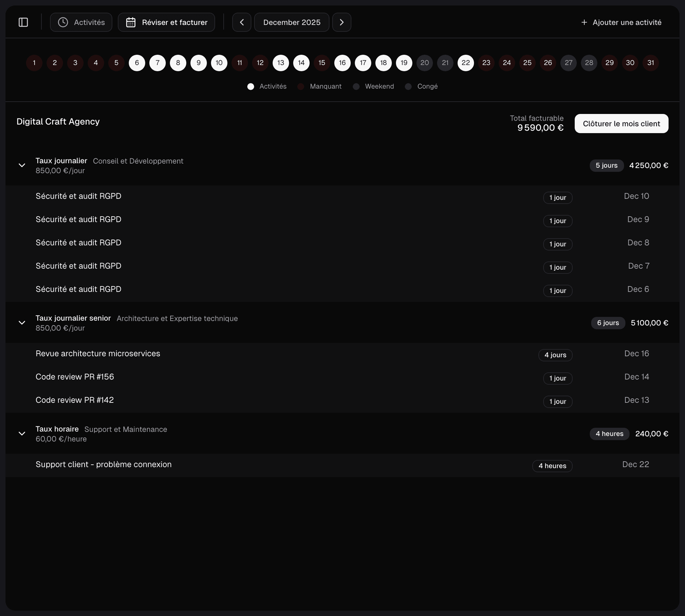The height and width of the screenshot is (616, 685).
Task: Collapse the Taux journalier senior section
Action: click(x=22, y=323)
